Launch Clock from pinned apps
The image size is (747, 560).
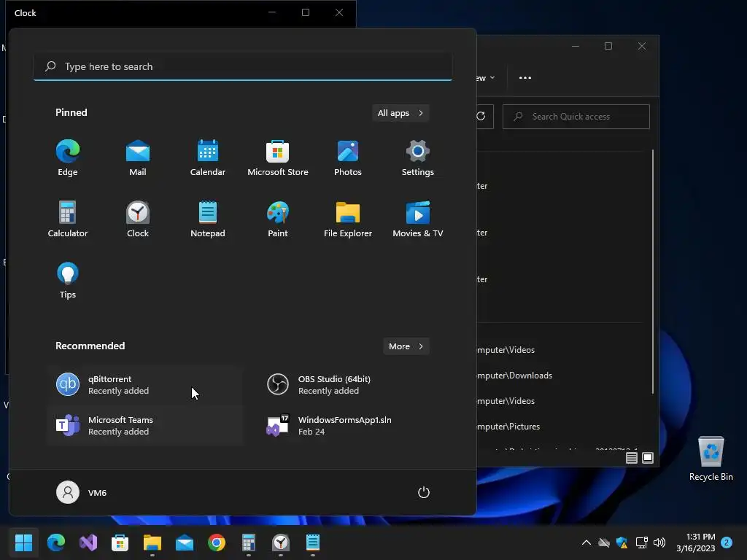pyautogui.click(x=138, y=219)
